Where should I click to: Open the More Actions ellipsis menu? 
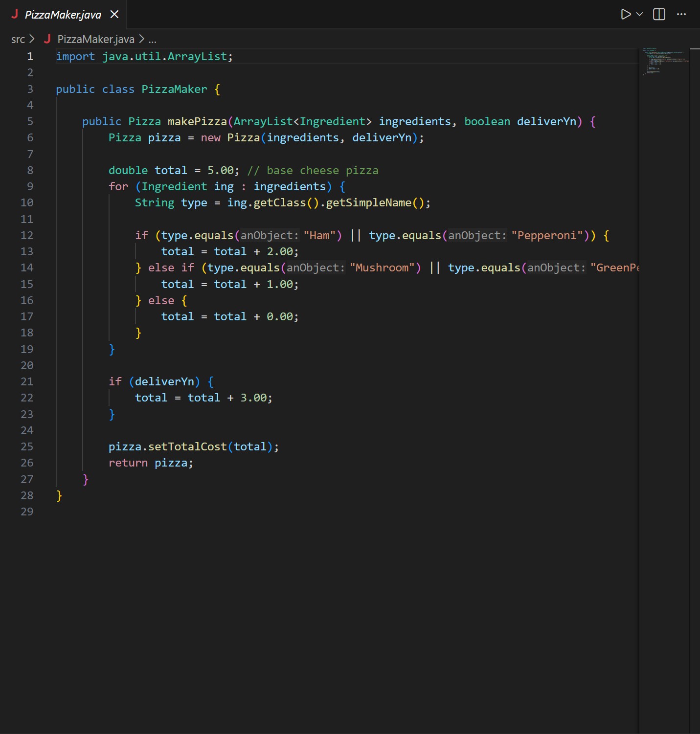[x=681, y=14]
